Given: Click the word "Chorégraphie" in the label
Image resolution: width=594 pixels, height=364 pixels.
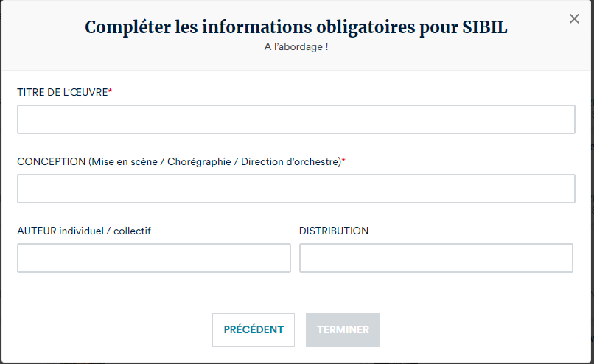Looking at the screenshot, I should click(x=200, y=161).
